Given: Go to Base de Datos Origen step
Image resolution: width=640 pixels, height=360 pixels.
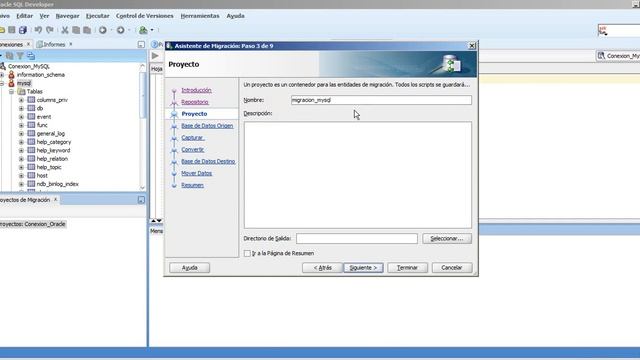Looking at the screenshot, I should coord(207,126).
